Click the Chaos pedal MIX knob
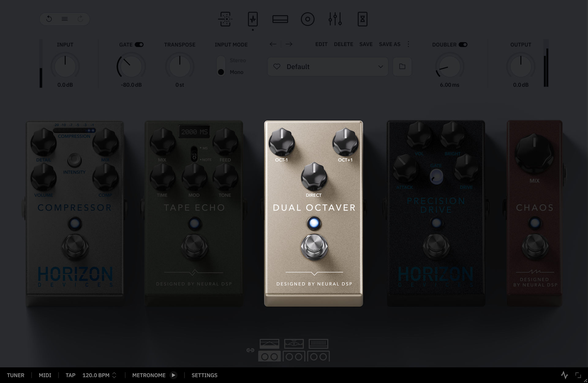The height and width of the screenshot is (383, 588). pyautogui.click(x=534, y=153)
